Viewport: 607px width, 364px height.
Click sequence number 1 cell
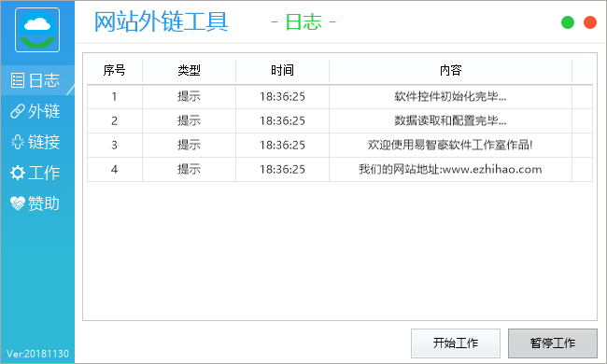115,96
